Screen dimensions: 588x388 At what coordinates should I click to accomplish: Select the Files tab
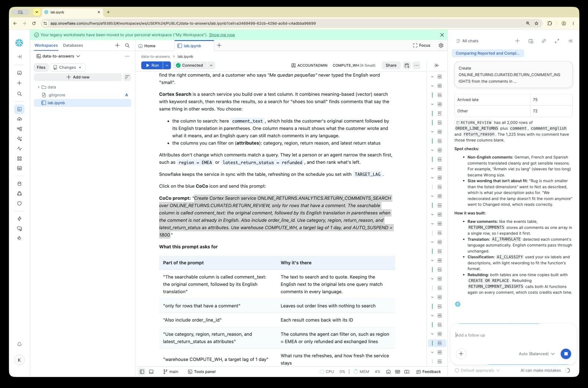pyautogui.click(x=41, y=68)
